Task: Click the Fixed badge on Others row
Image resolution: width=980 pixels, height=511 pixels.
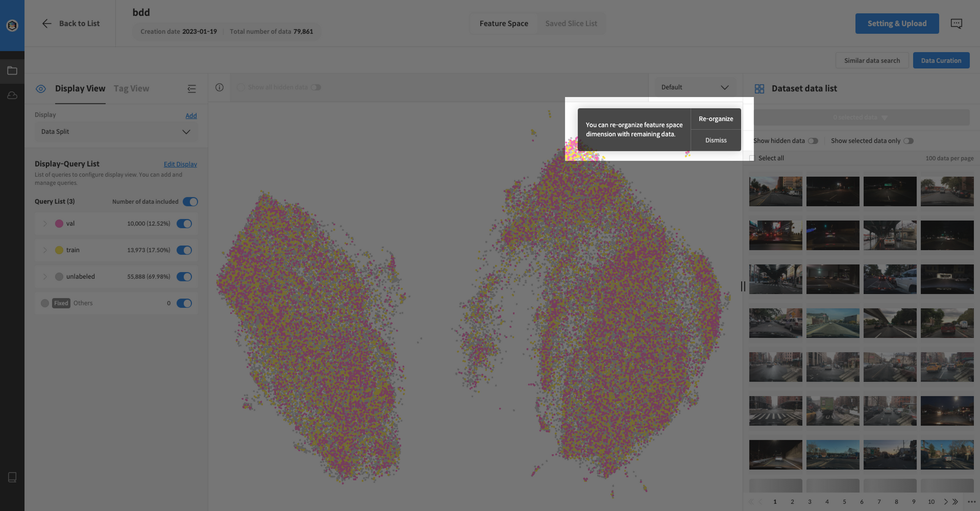Action: click(61, 303)
